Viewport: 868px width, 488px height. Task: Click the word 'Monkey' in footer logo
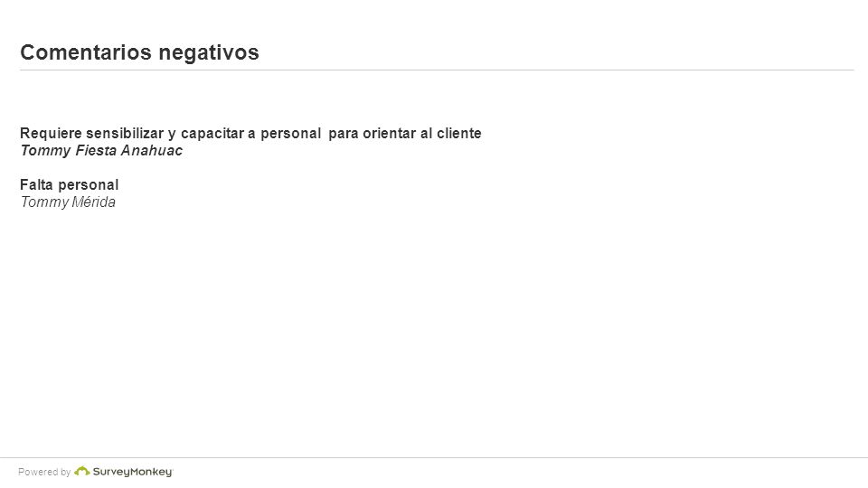(152, 472)
